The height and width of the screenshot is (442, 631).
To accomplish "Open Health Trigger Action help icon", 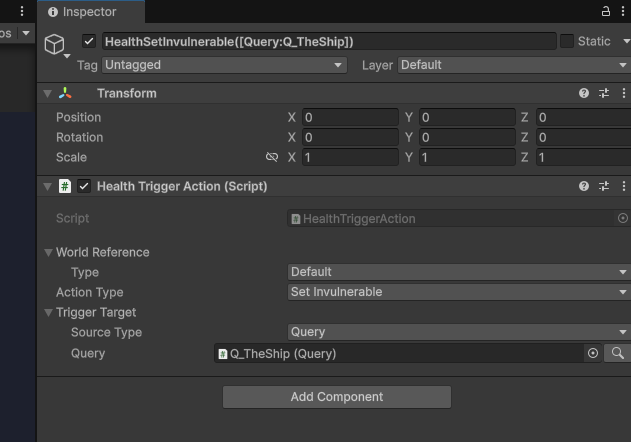I will tap(584, 186).
